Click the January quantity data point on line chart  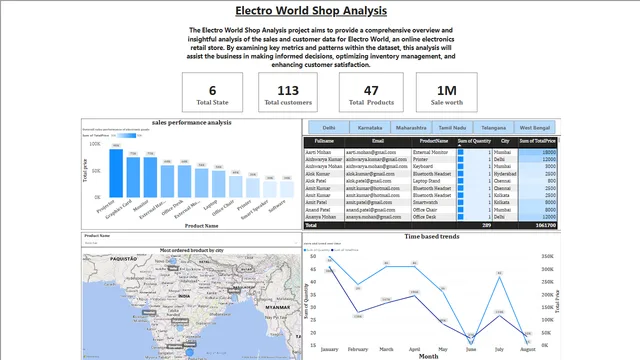330,257
